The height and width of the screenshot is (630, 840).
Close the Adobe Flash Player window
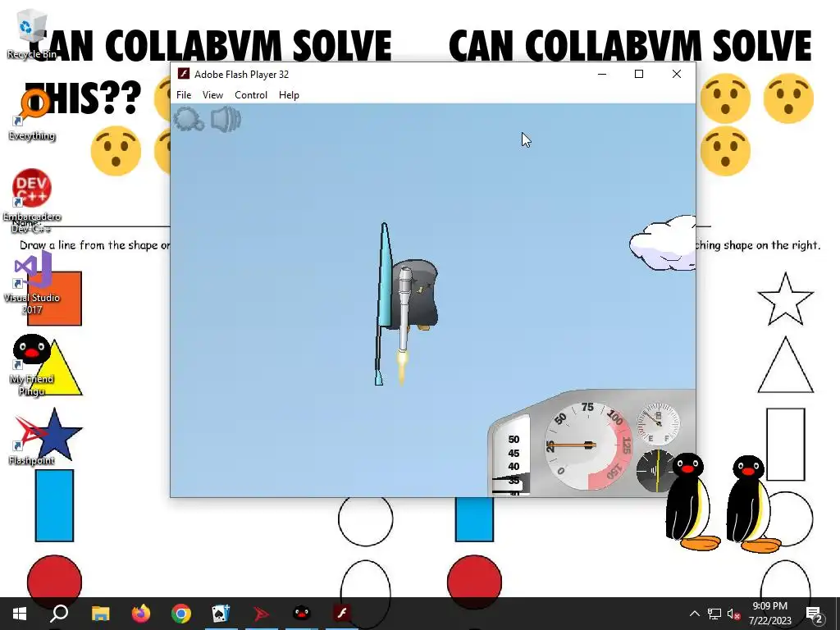click(x=677, y=74)
